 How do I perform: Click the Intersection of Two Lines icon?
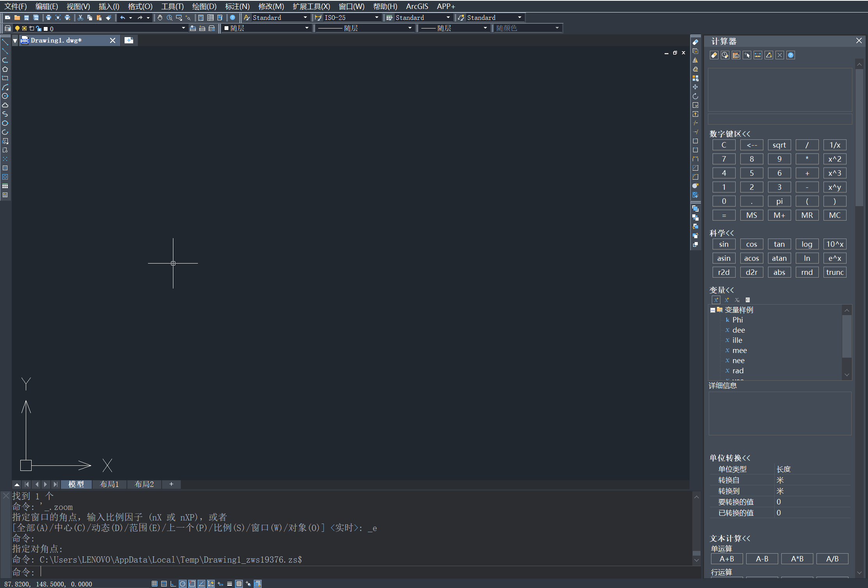pyautogui.click(x=780, y=55)
